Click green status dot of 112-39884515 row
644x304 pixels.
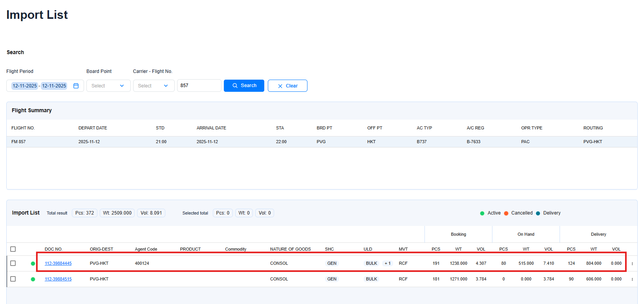pos(33,279)
